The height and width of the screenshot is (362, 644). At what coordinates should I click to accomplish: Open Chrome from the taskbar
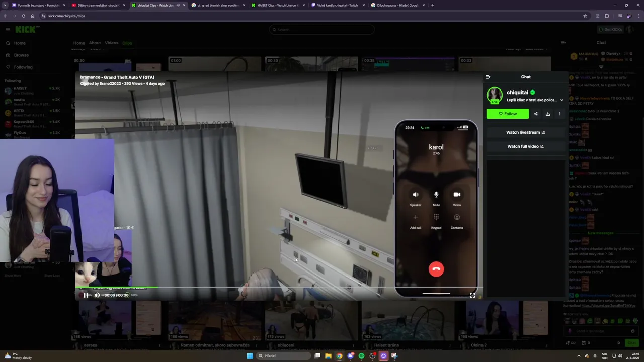point(339,356)
